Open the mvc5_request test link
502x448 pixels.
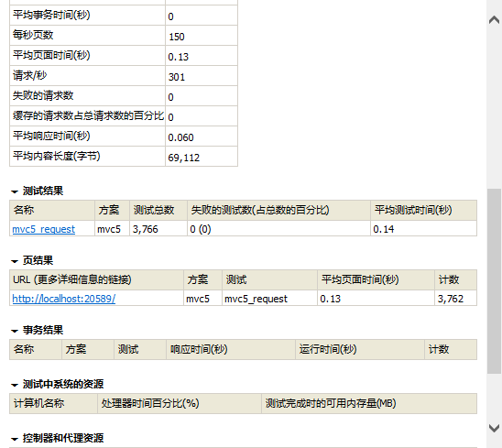pyautogui.click(x=44, y=229)
